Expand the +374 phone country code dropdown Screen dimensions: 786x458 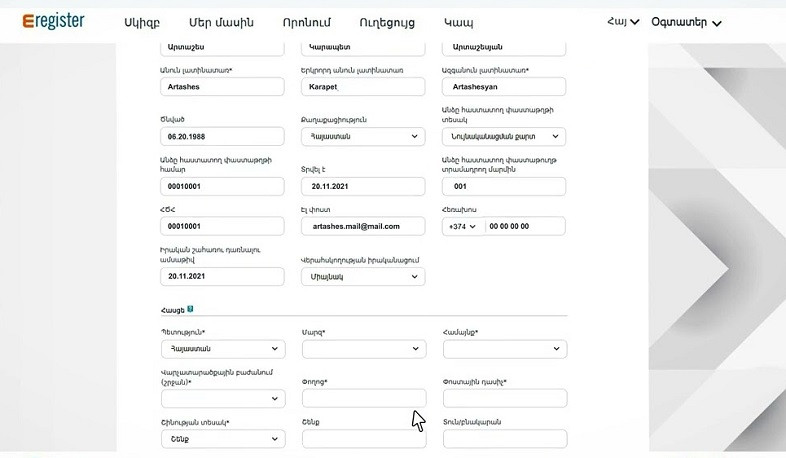tap(463, 226)
